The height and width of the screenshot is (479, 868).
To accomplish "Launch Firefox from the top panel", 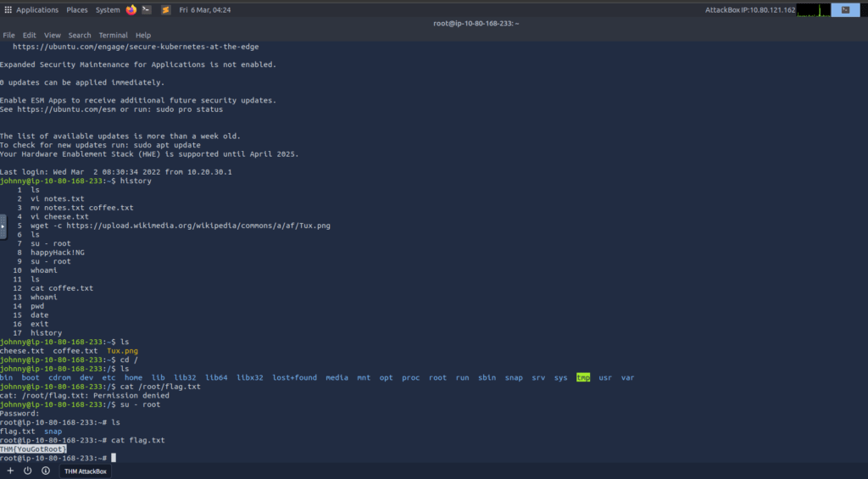I will [x=131, y=10].
